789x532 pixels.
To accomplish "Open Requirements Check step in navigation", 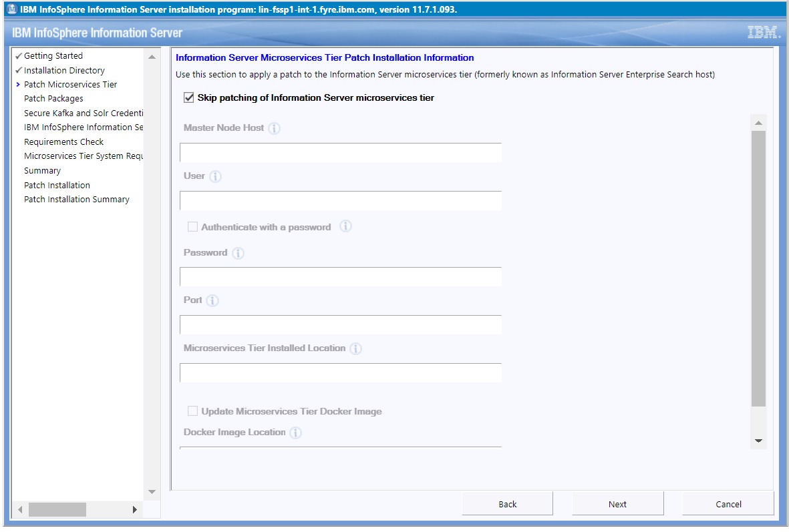I will coord(63,142).
